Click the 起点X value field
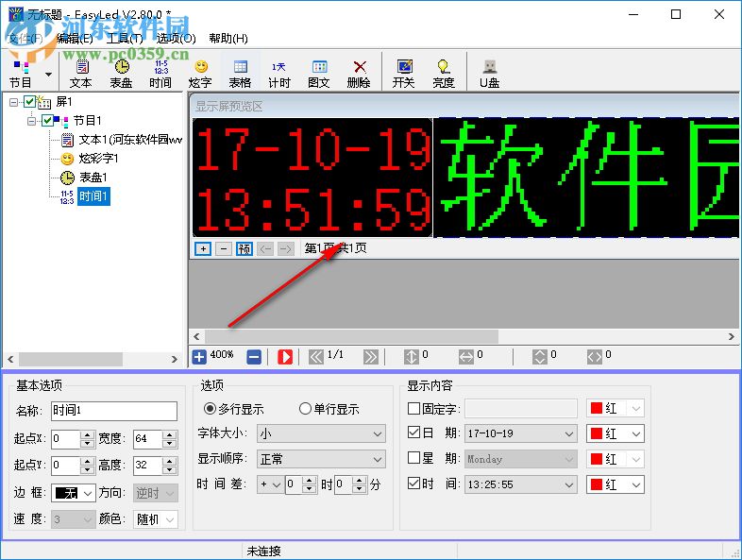This screenshot has height=560, width=742. point(66,439)
